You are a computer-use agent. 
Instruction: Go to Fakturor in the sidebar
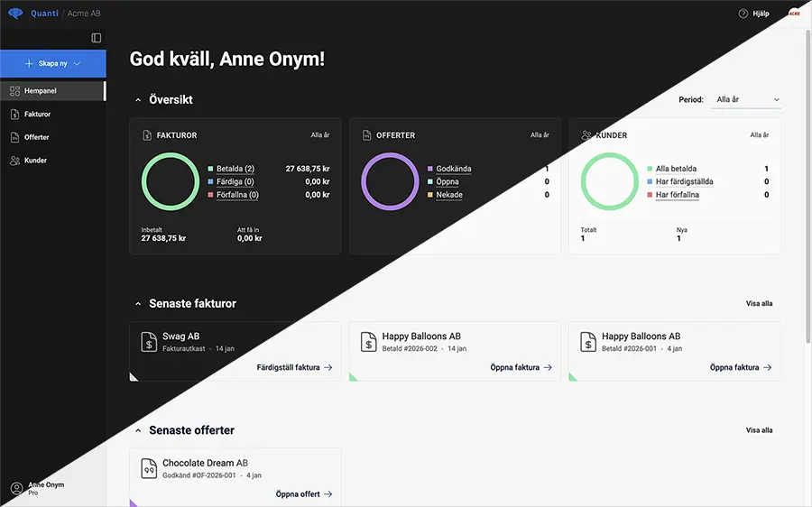37,115
